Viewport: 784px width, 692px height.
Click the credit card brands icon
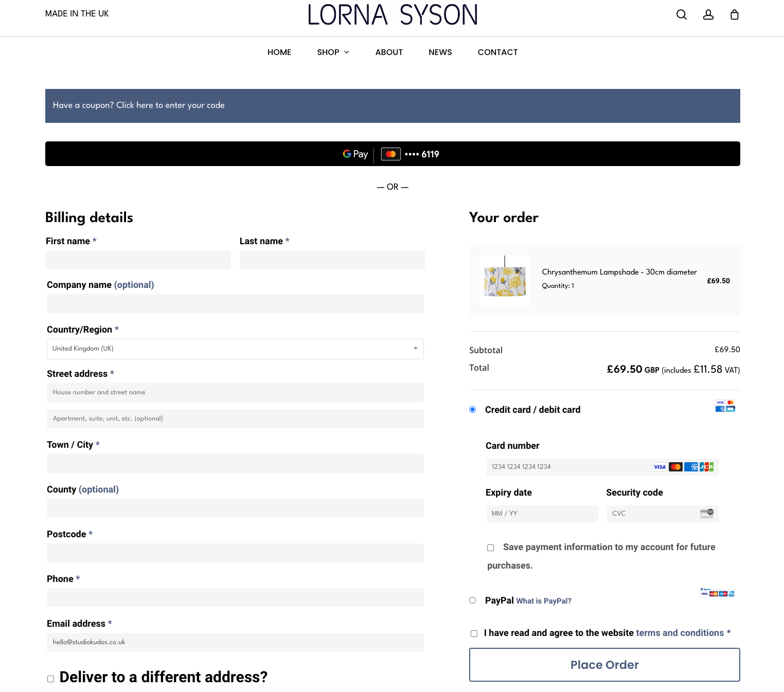click(x=725, y=406)
